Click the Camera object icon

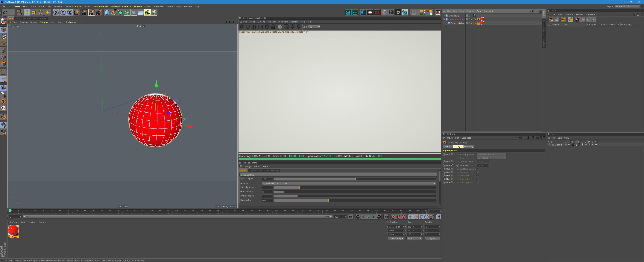[147, 13]
